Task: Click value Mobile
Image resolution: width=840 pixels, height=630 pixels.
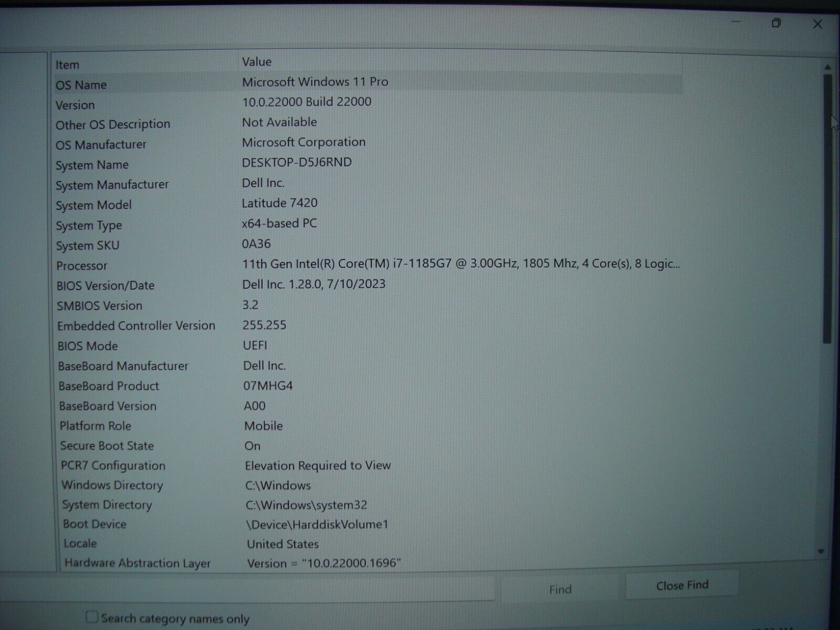Action: [263, 426]
